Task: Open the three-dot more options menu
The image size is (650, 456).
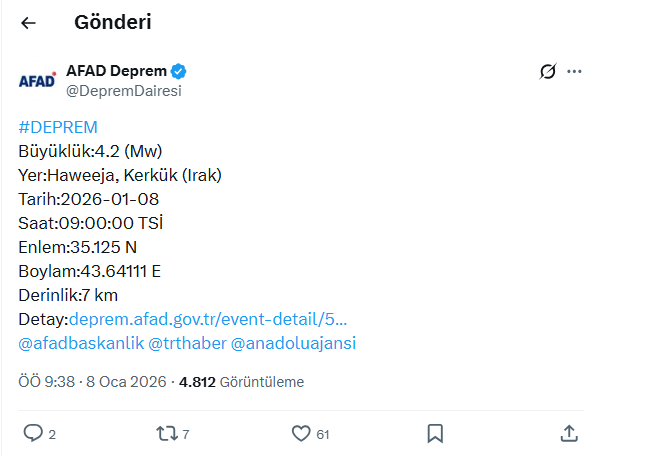Action: click(574, 71)
